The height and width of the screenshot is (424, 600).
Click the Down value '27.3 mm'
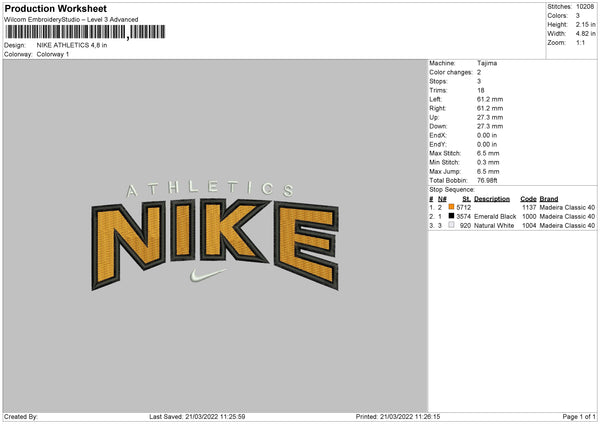click(490, 126)
